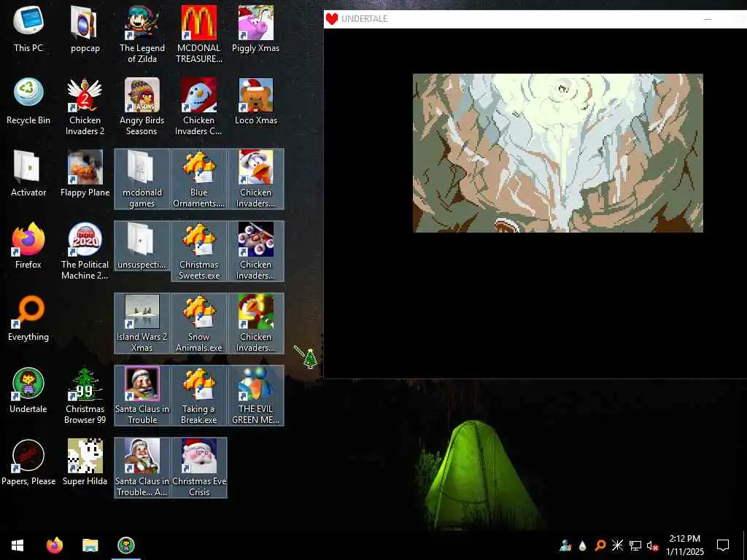This screenshot has height=560, width=747.
Task: Select Angry Birds Seasons shortcut
Action: (x=142, y=106)
